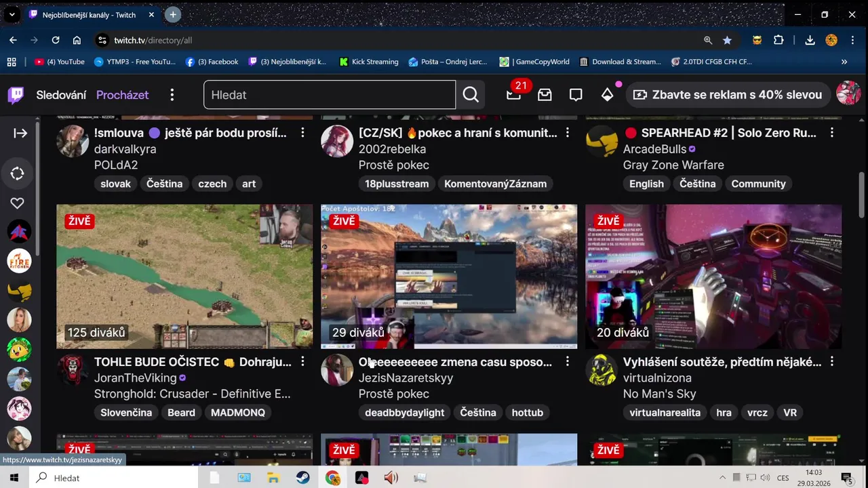Open the Twitch mail inbox icon

click(545, 95)
